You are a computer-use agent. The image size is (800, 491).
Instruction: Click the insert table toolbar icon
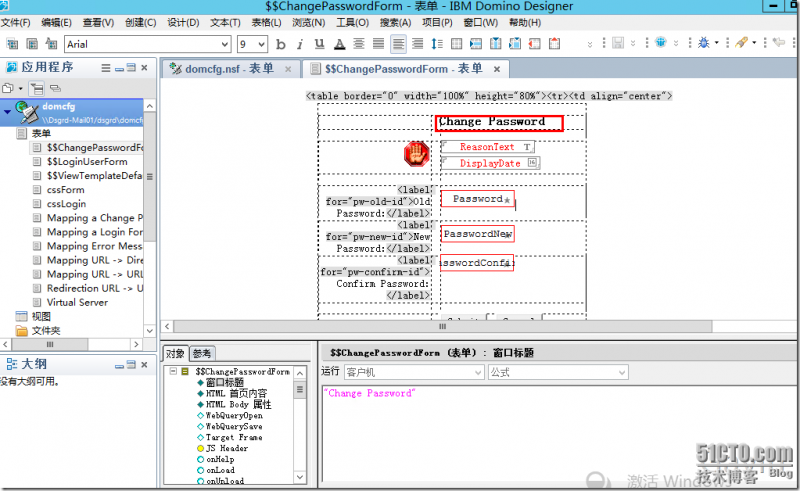point(457,44)
